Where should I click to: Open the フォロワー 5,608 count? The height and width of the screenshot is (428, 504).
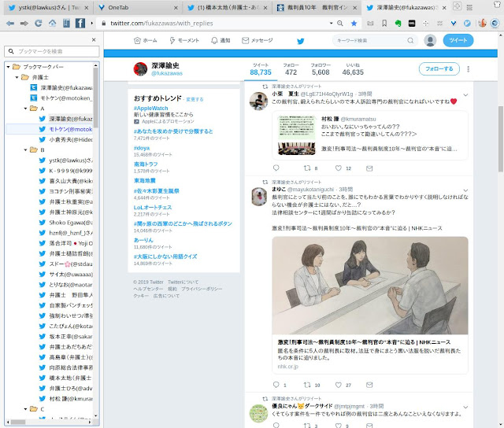point(321,69)
